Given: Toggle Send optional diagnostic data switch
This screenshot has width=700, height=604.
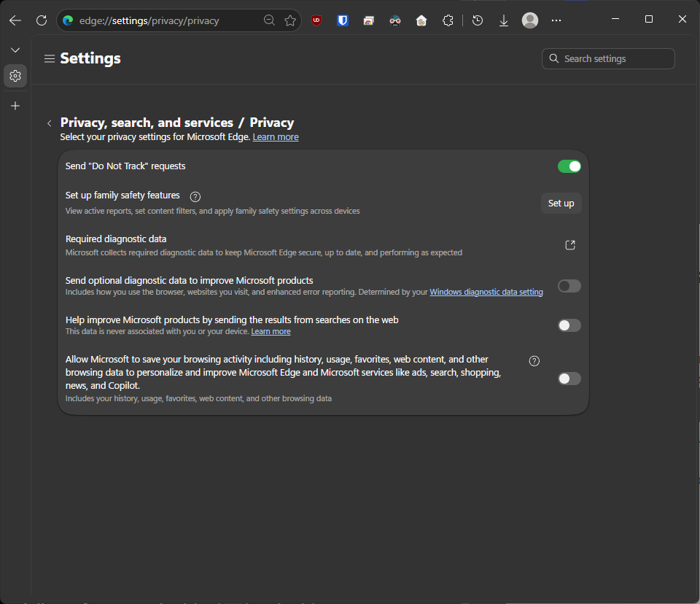Looking at the screenshot, I should coord(569,286).
